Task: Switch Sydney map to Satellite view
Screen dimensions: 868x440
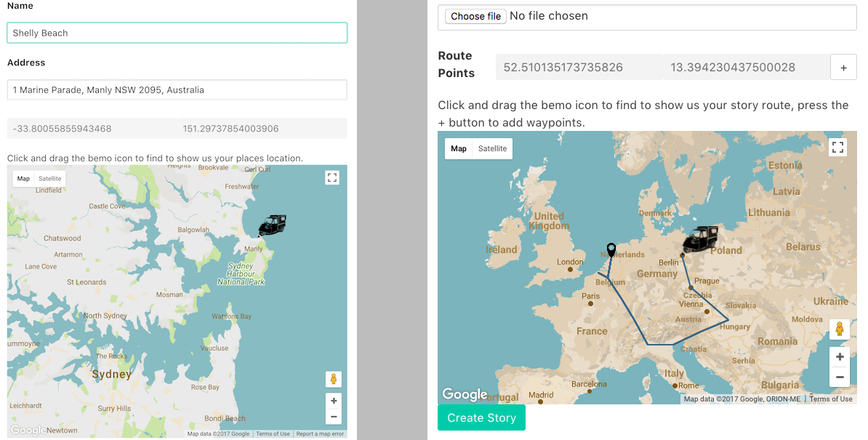Action: [50, 179]
